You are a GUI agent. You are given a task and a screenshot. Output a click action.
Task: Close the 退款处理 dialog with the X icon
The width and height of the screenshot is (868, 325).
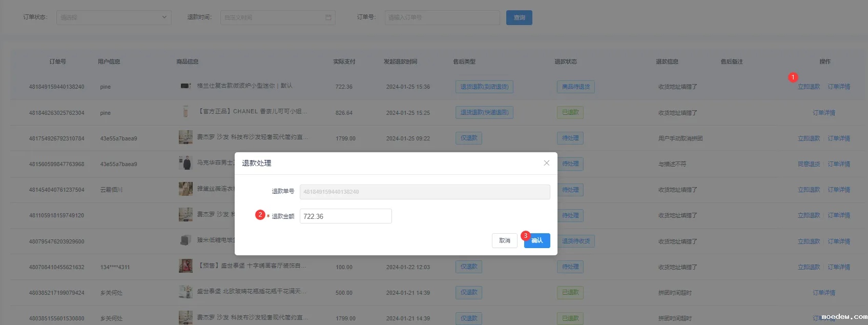click(546, 163)
